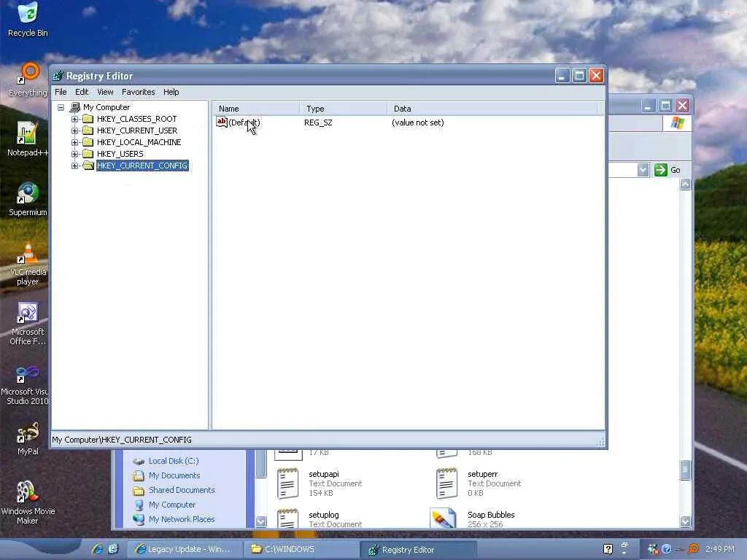Click the Name column header
The width and height of the screenshot is (747, 560).
click(256, 109)
